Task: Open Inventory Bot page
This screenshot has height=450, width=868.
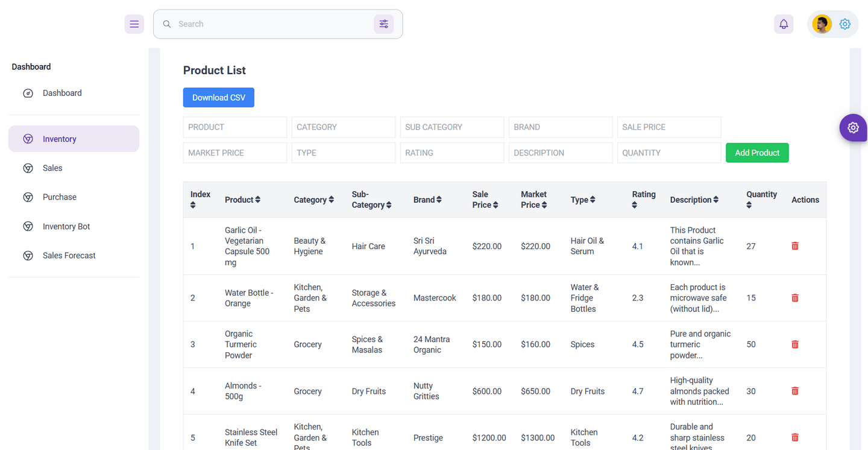Action: [x=74, y=227]
